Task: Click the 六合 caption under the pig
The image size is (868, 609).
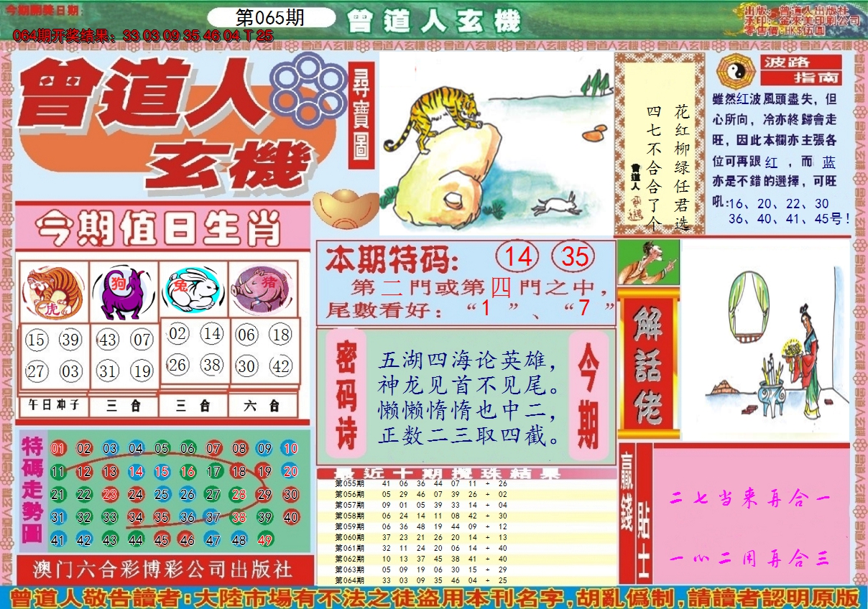Action: point(263,406)
